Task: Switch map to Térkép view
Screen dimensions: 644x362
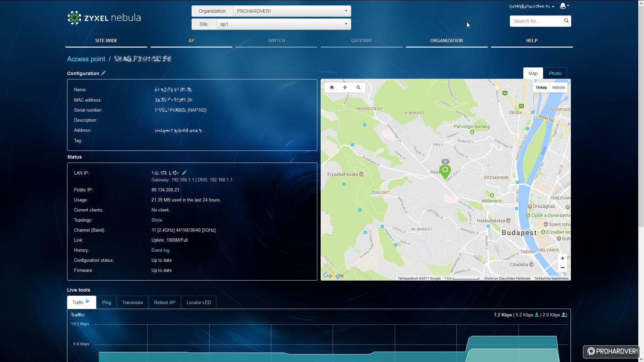Action: tap(541, 87)
